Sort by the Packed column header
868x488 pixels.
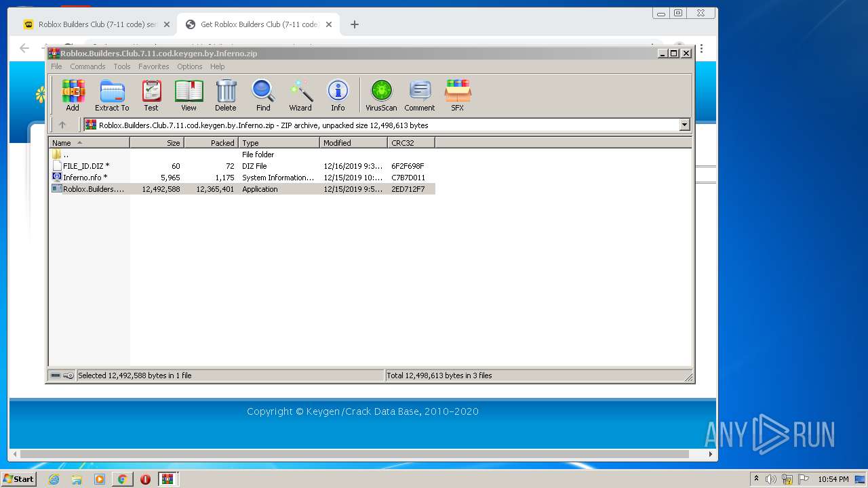[x=212, y=143]
